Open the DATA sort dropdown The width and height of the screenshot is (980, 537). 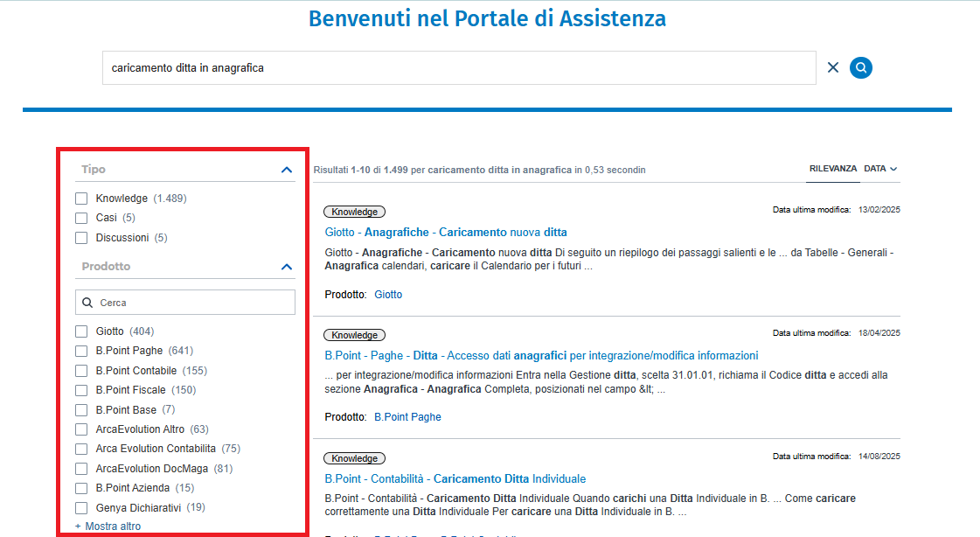[880, 169]
